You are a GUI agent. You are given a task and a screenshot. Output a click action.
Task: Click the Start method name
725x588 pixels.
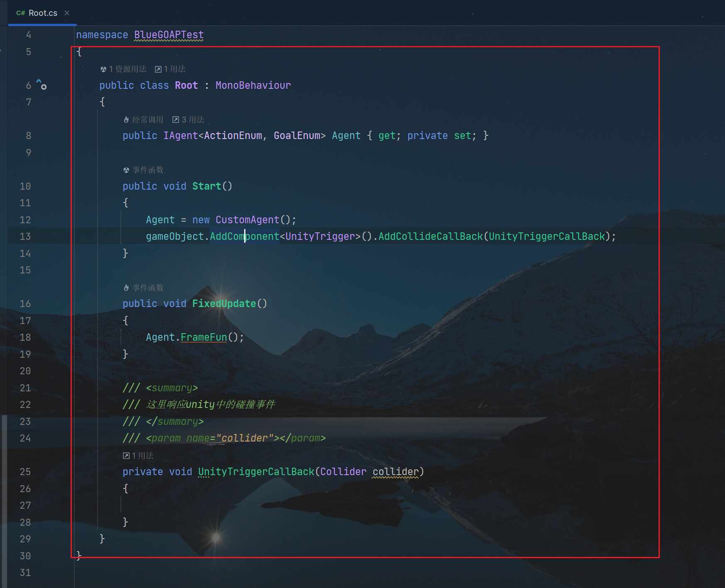[x=207, y=186]
